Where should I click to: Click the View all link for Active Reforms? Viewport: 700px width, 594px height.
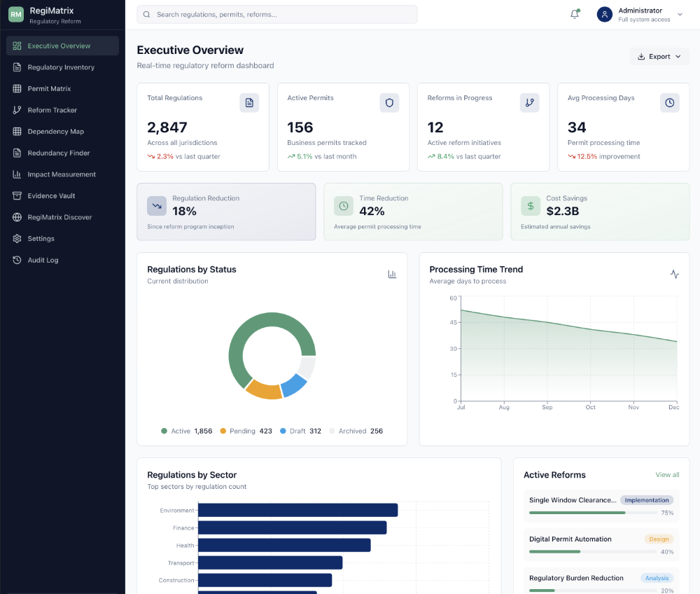tap(667, 474)
